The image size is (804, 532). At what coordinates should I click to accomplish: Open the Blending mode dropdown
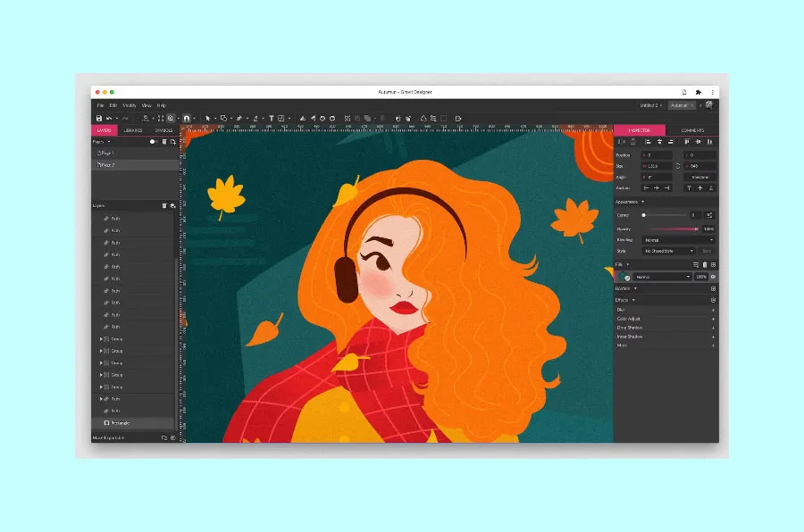[678, 240]
